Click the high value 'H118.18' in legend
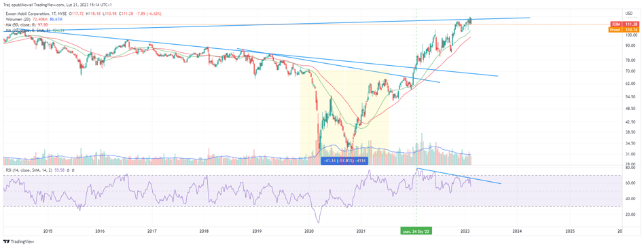This screenshot has width=644, height=247. click(x=93, y=14)
